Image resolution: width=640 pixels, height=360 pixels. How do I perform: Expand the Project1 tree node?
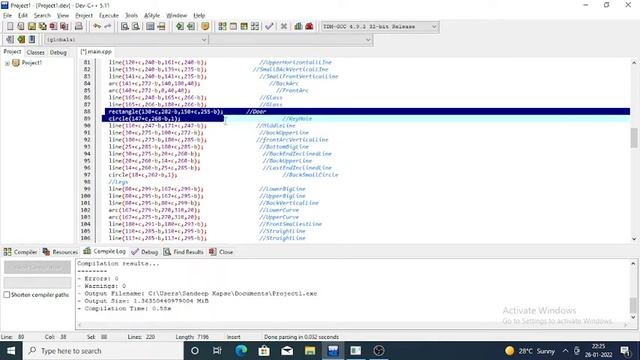point(7,63)
